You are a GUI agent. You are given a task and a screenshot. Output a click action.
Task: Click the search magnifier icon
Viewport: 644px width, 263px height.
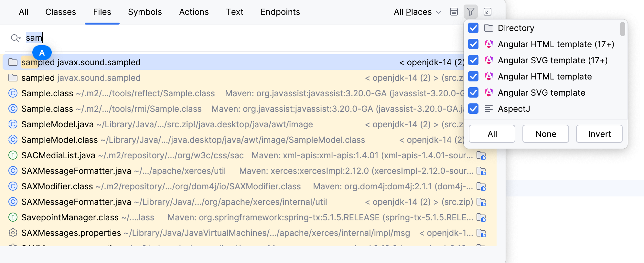click(x=14, y=38)
